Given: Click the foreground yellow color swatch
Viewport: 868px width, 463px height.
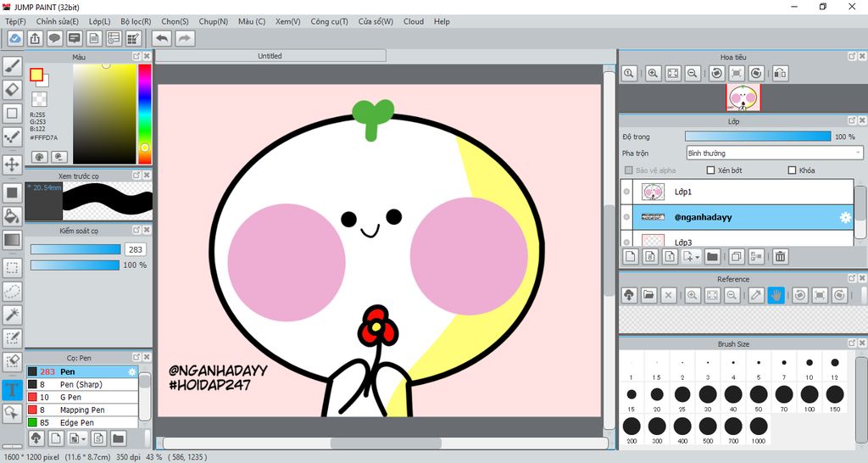Looking at the screenshot, I should click(36, 75).
